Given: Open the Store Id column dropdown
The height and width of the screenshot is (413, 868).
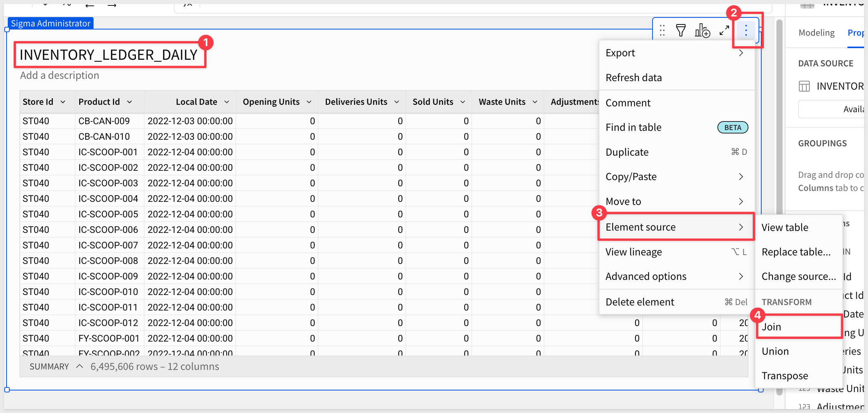Looking at the screenshot, I should 63,102.
